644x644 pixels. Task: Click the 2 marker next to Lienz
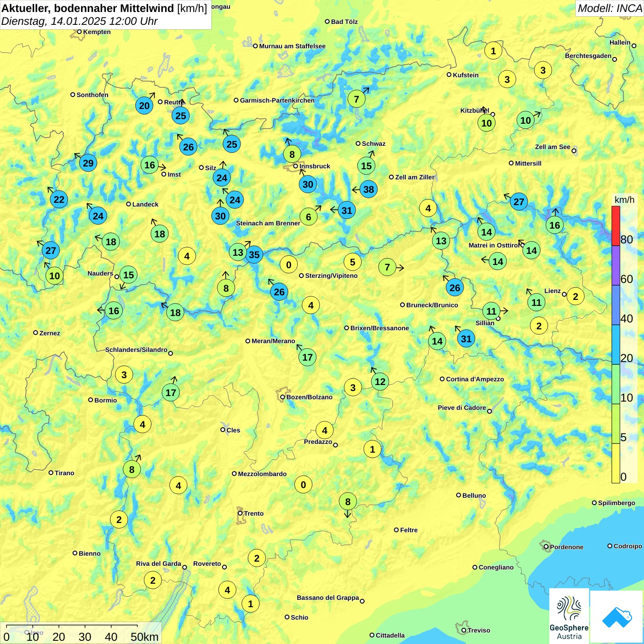(x=575, y=296)
